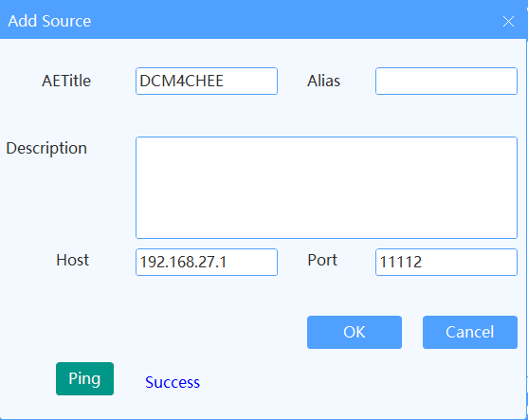Click the empty blue title bar area
This screenshot has width=528, height=420.
pos(297,20)
